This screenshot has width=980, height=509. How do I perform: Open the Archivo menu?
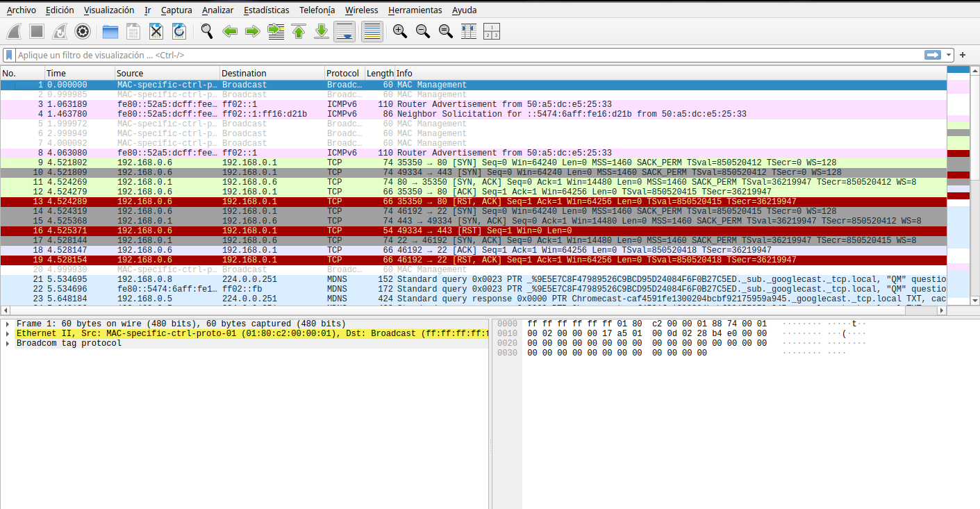tap(21, 10)
